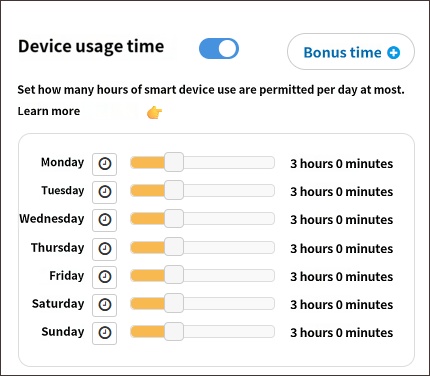
Task: Open Wednesday's clock schedule icon
Action: point(104,220)
